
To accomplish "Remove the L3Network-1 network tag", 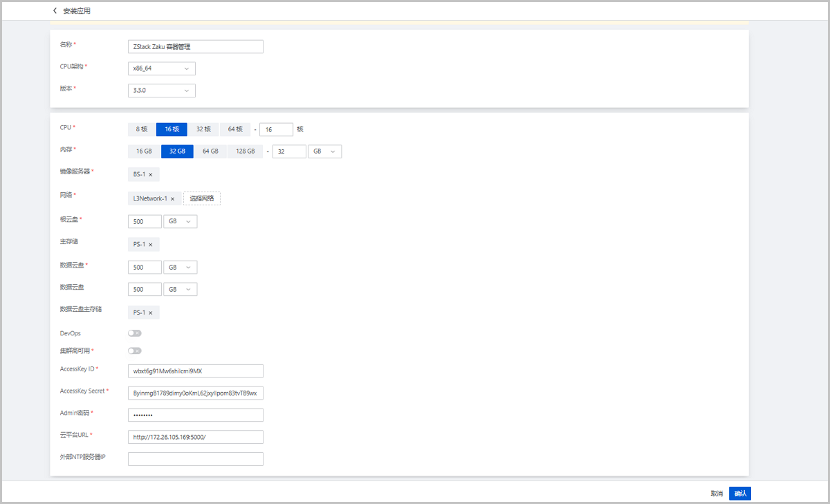I will pyautogui.click(x=172, y=198).
